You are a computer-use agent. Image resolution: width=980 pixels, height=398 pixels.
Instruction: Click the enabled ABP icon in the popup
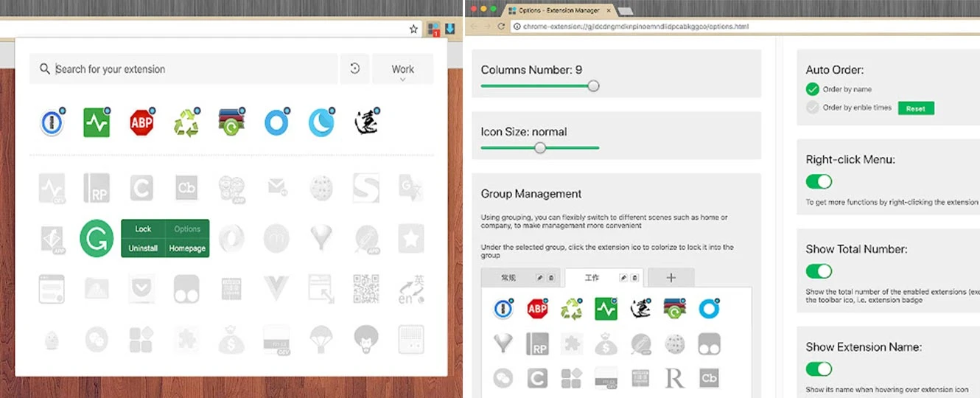point(141,122)
